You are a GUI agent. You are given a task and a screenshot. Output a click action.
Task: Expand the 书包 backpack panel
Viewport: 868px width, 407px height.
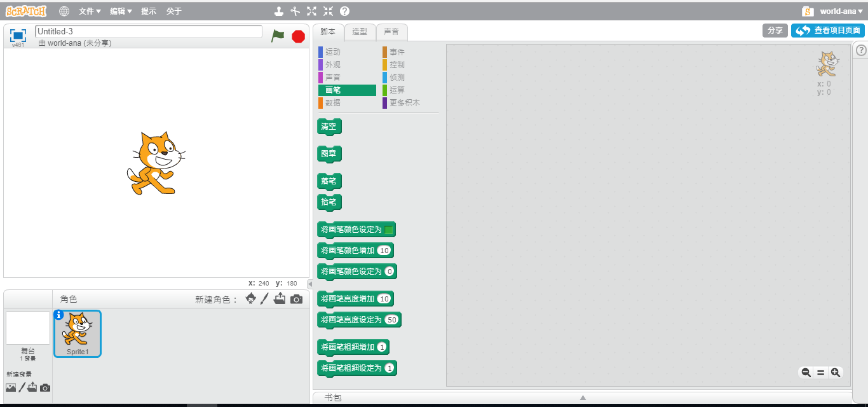pos(582,397)
